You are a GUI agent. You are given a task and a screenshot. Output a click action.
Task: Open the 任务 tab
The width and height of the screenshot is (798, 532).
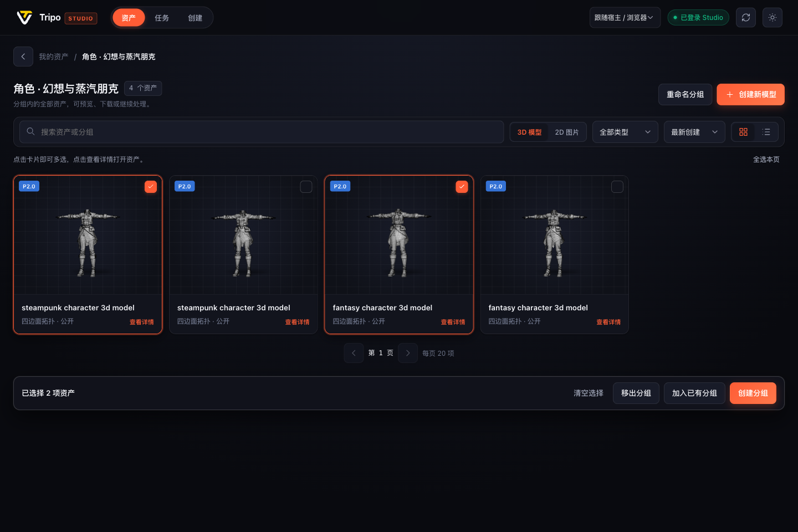162,18
